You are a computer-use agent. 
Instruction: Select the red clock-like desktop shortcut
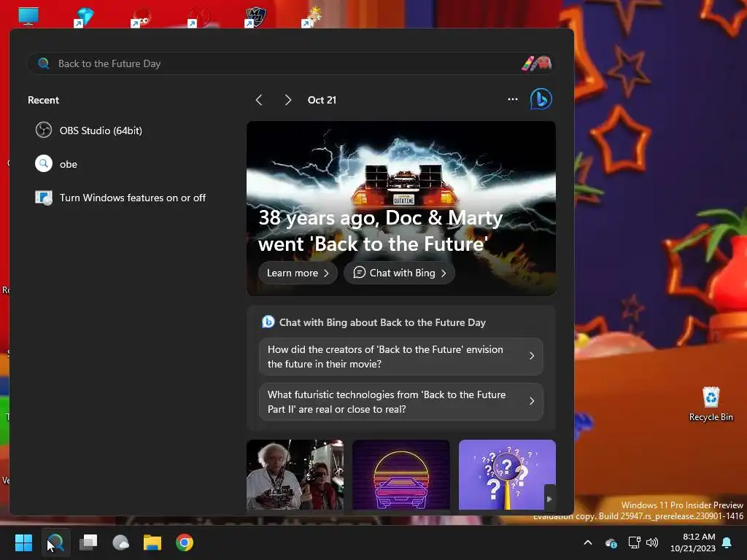click(x=198, y=17)
